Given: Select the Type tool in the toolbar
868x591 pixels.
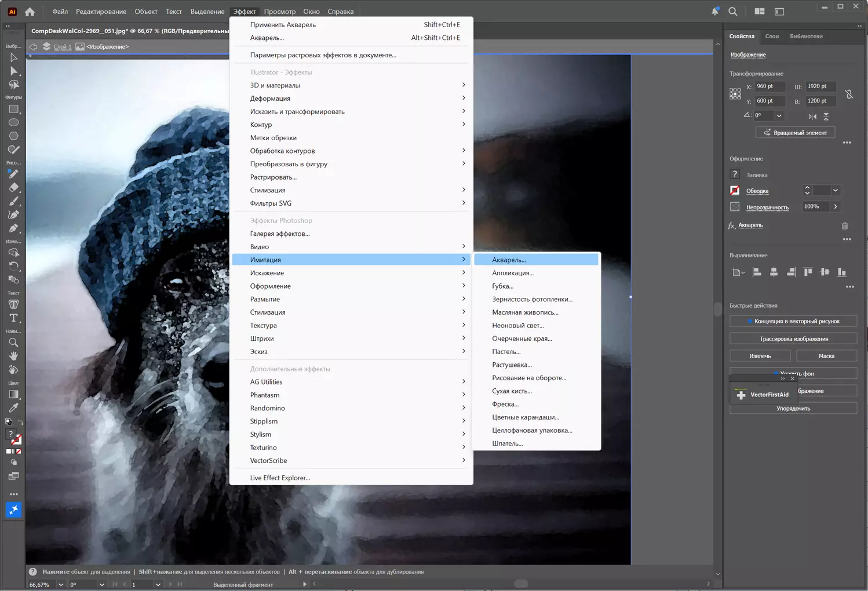Looking at the screenshot, I should (x=14, y=318).
